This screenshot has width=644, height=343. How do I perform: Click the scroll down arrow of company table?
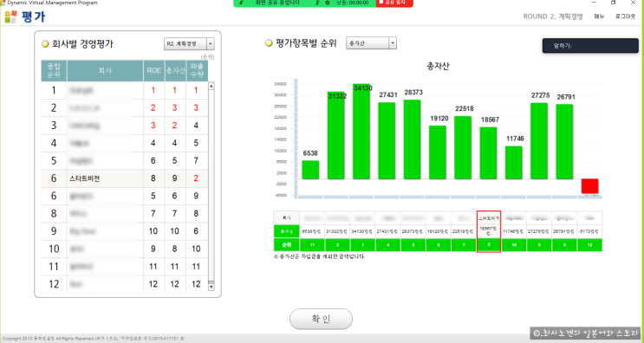[211, 287]
